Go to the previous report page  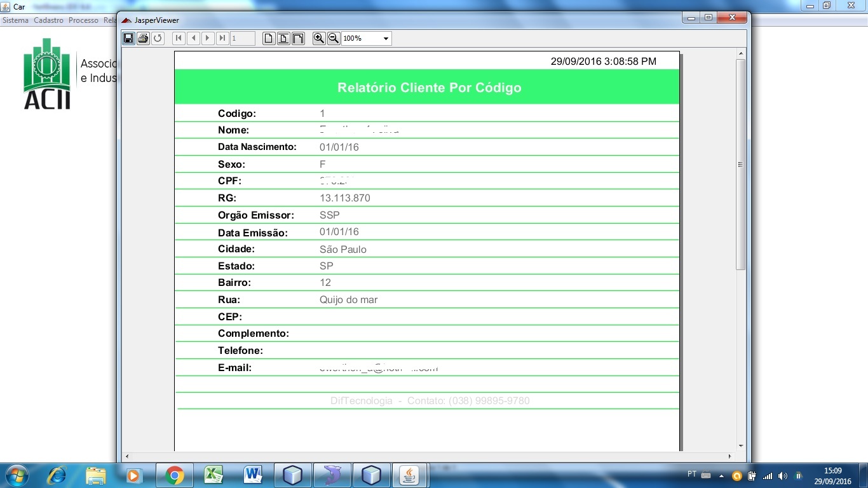(193, 38)
